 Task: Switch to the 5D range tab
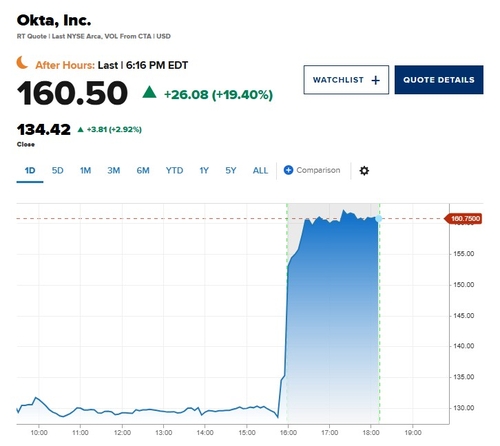click(x=57, y=171)
